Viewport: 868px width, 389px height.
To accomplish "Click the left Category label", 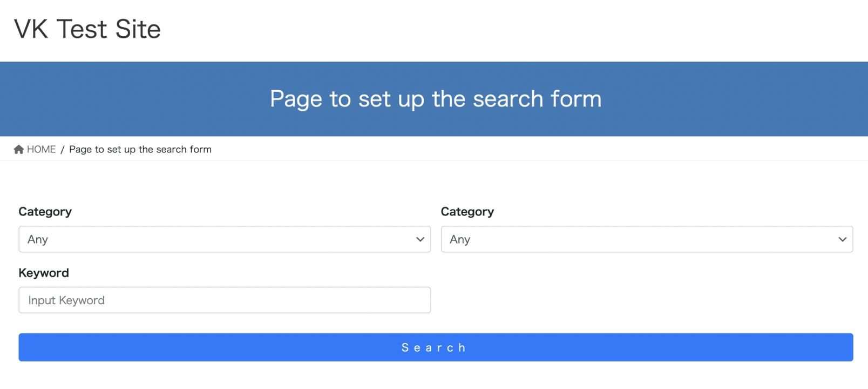I will point(45,211).
